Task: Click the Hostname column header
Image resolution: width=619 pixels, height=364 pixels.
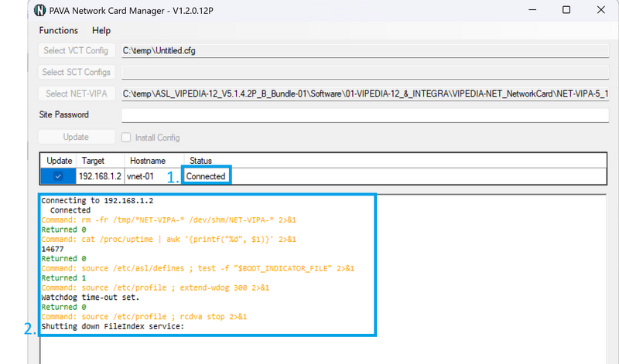Action: click(148, 161)
